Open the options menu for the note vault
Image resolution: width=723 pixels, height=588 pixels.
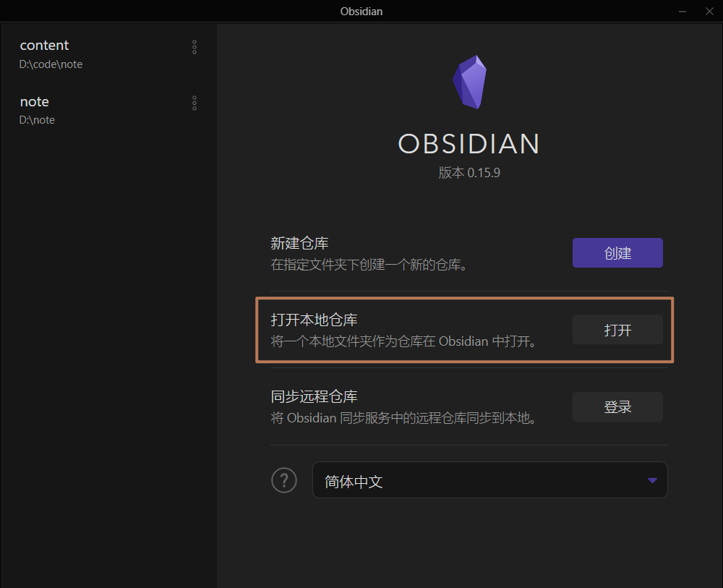[x=194, y=103]
